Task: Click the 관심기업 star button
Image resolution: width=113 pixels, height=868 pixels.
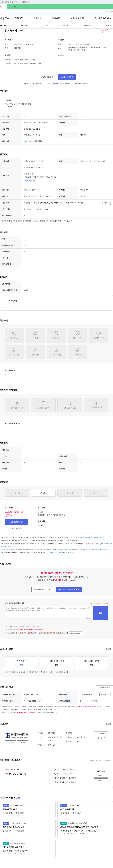Action: point(10,742)
